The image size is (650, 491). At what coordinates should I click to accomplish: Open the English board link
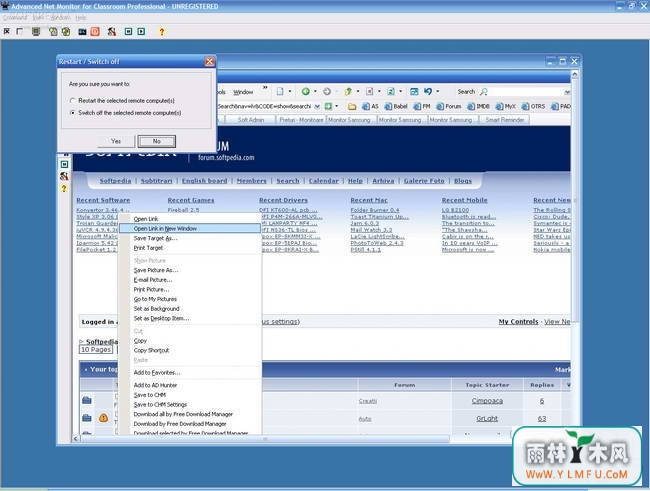click(x=204, y=181)
